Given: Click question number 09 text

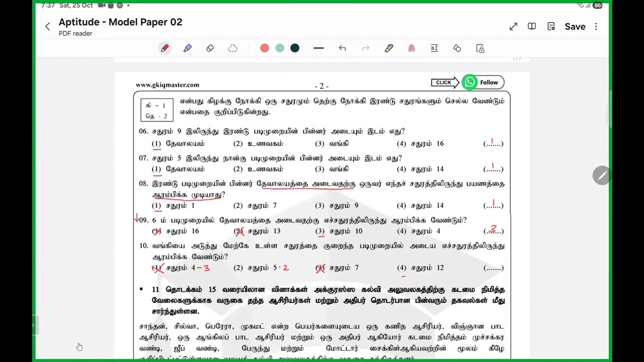Looking at the screenshot, I should point(302,220).
